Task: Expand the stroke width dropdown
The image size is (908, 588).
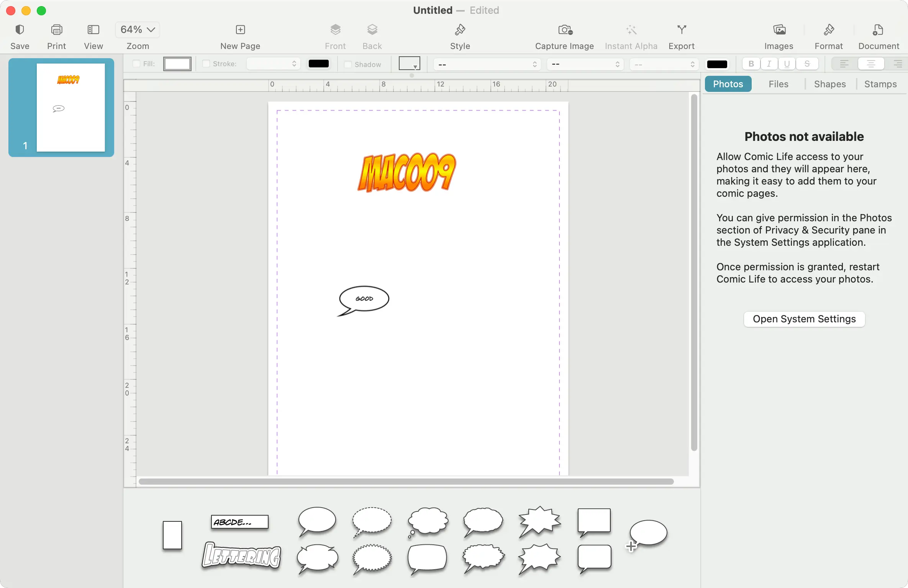Action: point(273,64)
